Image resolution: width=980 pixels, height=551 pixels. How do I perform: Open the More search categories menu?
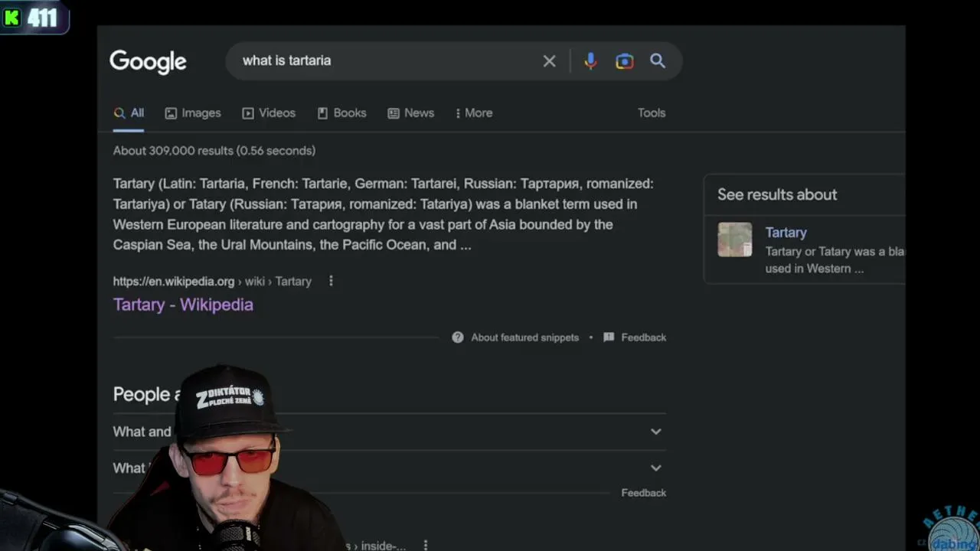point(474,113)
